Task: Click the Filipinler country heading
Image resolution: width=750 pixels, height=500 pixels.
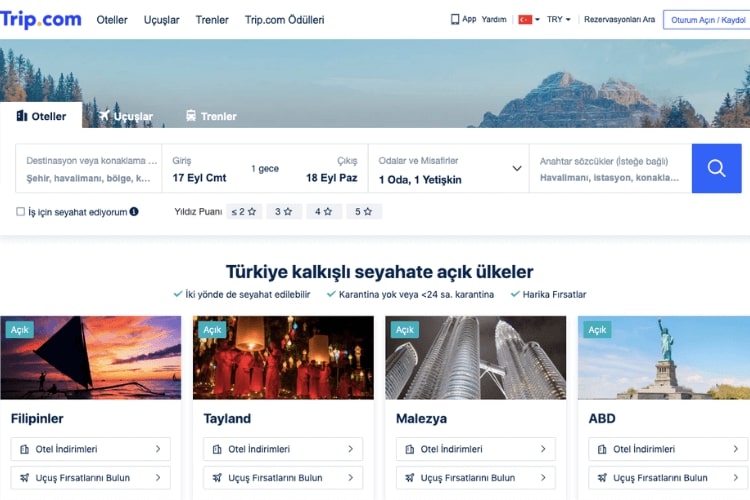Action: pos(37,419)
